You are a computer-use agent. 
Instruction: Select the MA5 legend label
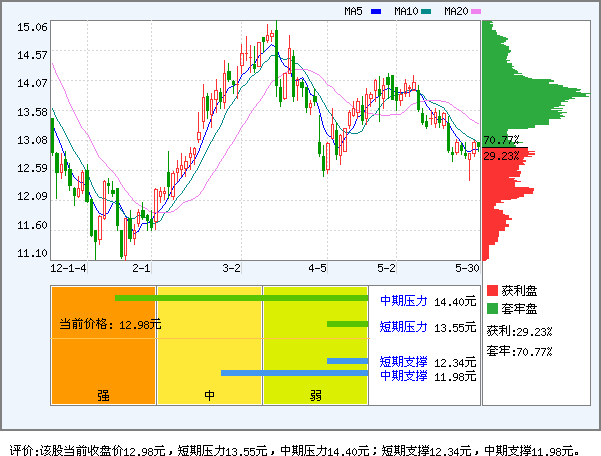click(x=353, y=11)
